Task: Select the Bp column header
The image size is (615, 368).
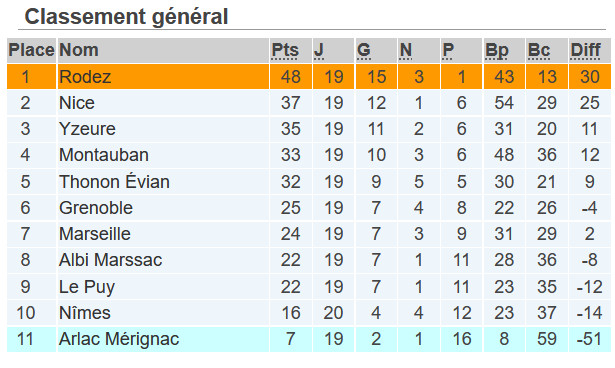Action: point(497,51)
